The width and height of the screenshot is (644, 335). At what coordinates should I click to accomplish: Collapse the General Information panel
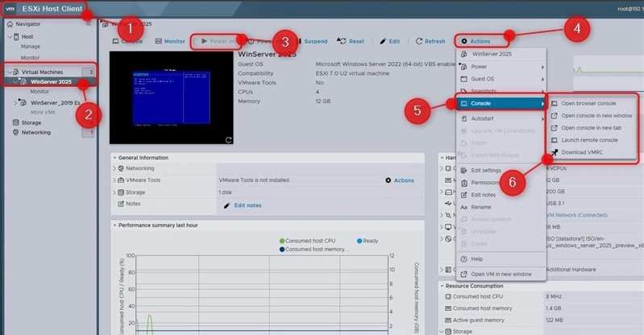pos(114,158)
